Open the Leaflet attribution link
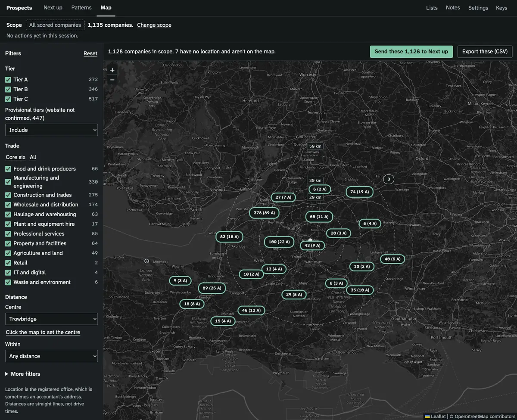Image resolution: width=517 pixels, height=420 pixels. tap(435, 417)
